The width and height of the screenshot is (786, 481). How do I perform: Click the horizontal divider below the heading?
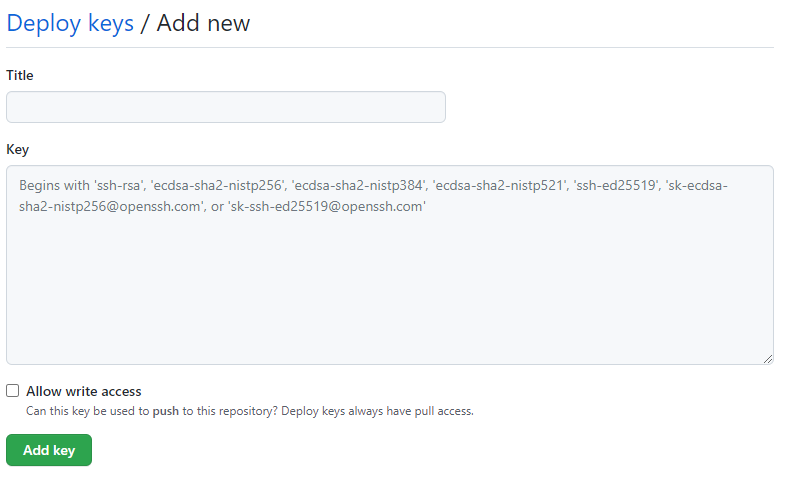[x=390, y=48]
